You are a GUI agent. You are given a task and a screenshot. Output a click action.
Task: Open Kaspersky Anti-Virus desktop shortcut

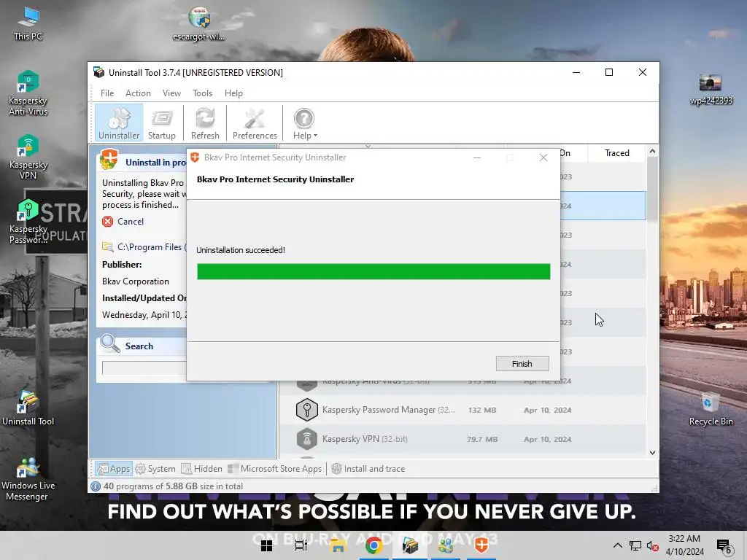tap(28, 94)
